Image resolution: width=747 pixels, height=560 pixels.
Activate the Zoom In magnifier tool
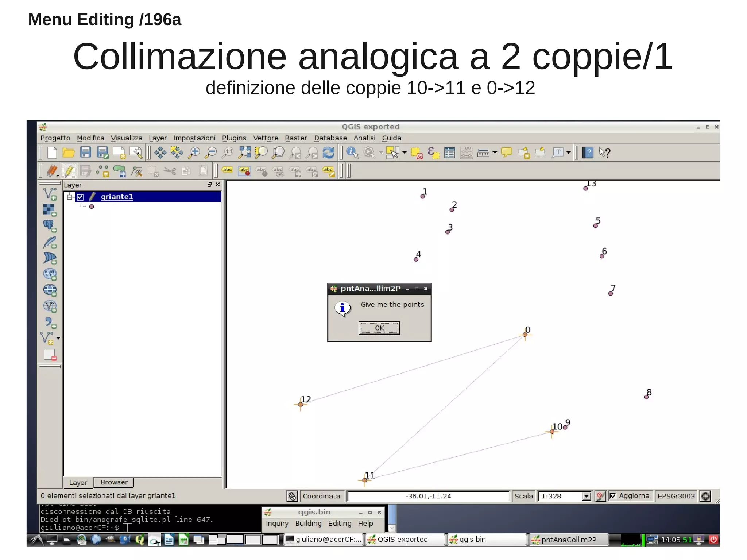194,152
